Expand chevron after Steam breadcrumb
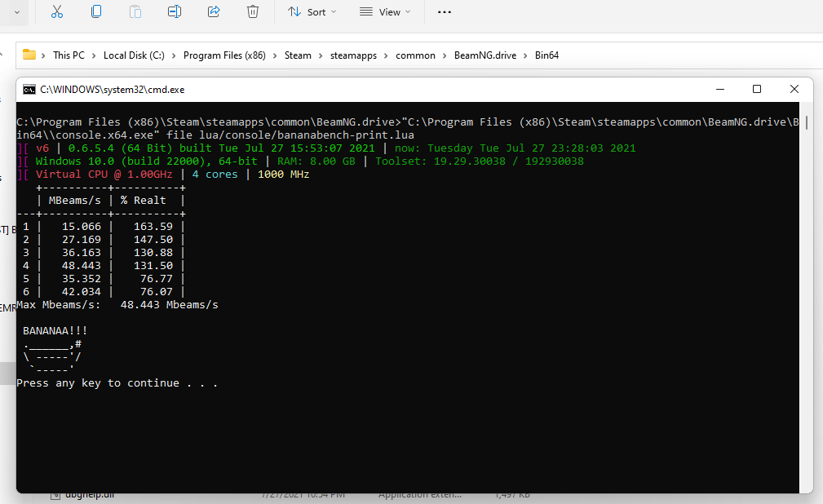823x504 pixels. 321,55
